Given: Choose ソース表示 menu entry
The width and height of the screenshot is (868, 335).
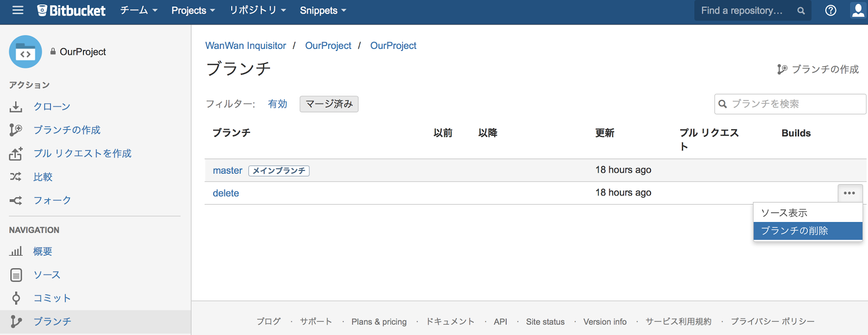Looking at the screenshot, I should (x=784, y=213).
